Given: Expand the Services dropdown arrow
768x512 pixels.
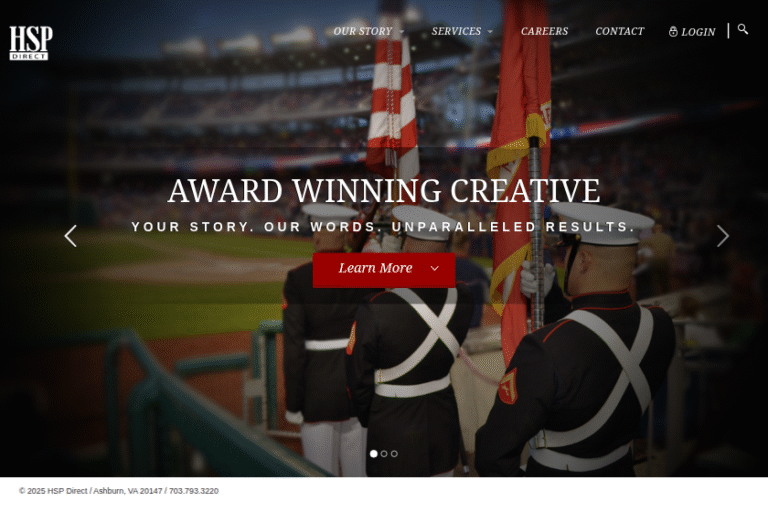Looking at the screenshot, I should (490, 32).
